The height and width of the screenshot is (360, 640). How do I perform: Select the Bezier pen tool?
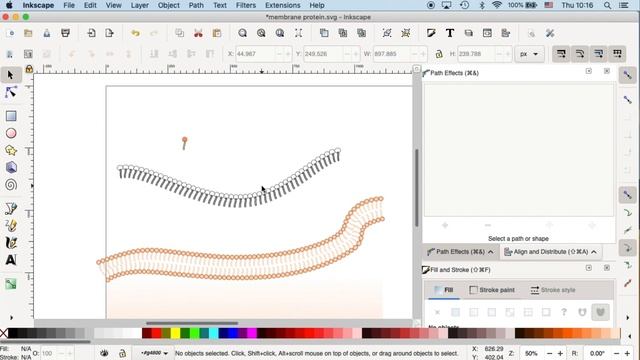(11, 209)
